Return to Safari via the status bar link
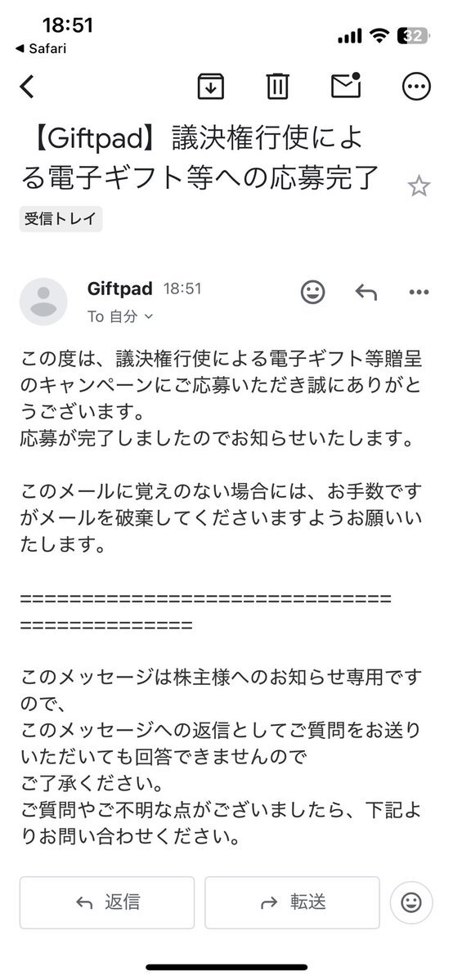 [x=40, y=49]
